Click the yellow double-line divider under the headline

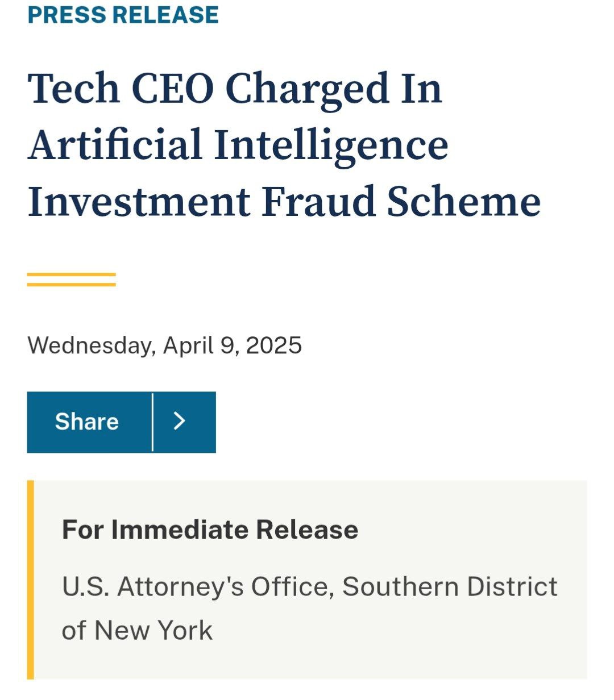coord(72,280)
